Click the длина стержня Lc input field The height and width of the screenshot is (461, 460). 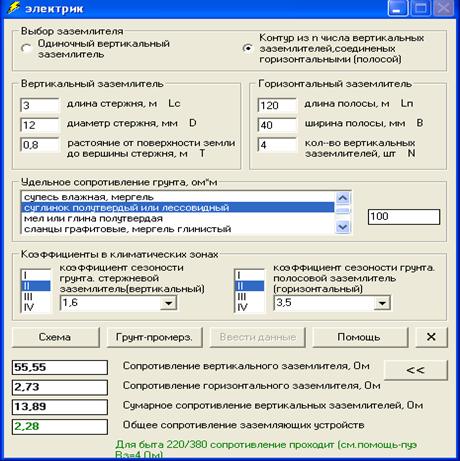[x=39, y=105]
